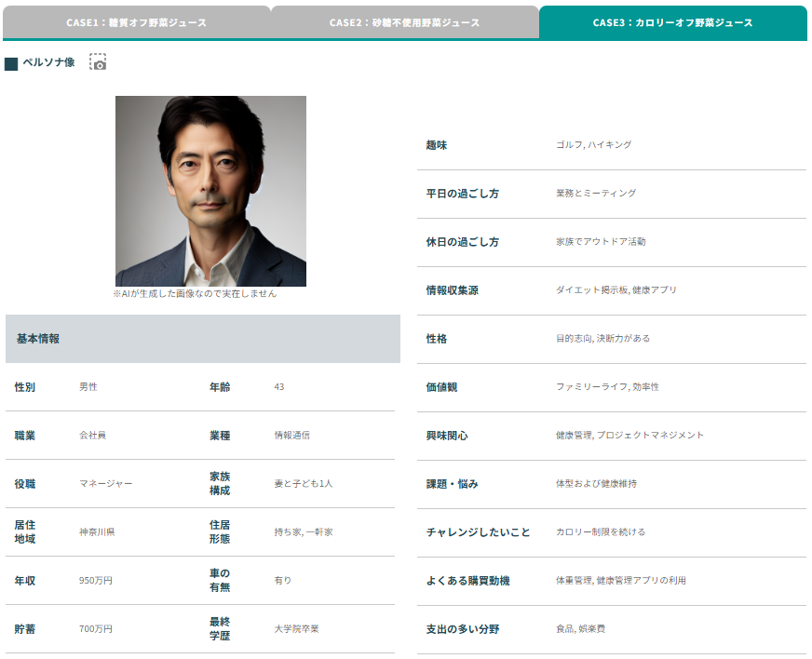Click the 支出の多い分野 value 食品, 娯楽費
Image resolution: width=812 pixels, height=659 pixels.
[580, 629]
